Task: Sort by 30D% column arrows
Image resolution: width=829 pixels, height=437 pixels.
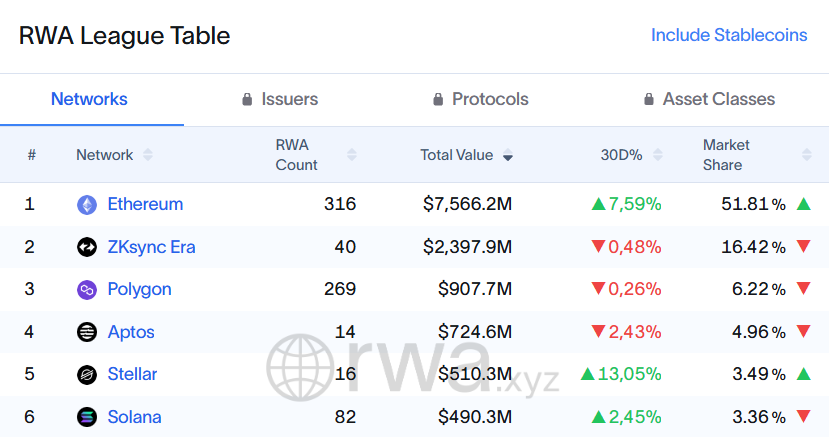Action: (658, 155)
